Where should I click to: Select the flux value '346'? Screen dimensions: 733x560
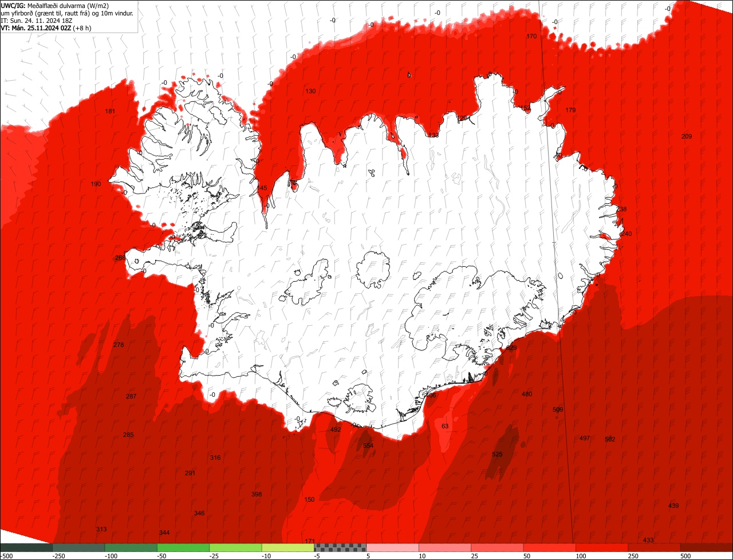pos(199,513)
